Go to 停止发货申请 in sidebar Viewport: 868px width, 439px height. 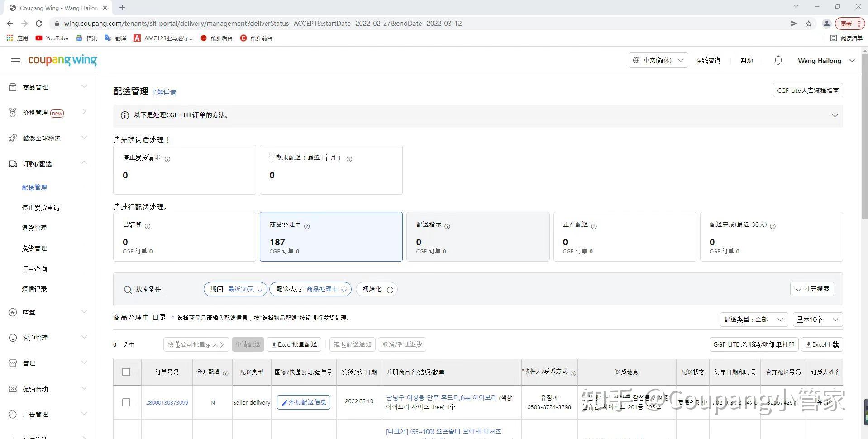click(x=41, y=208)
